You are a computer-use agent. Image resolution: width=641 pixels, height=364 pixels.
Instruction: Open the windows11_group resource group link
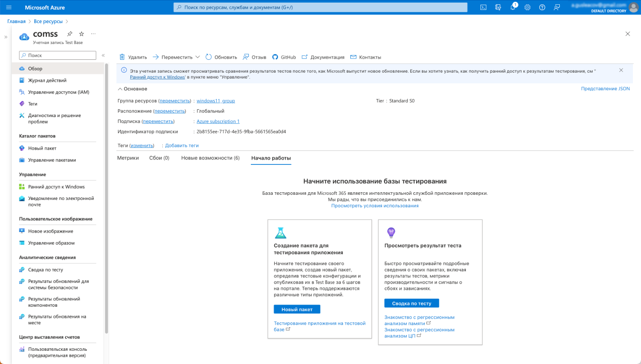216,101
